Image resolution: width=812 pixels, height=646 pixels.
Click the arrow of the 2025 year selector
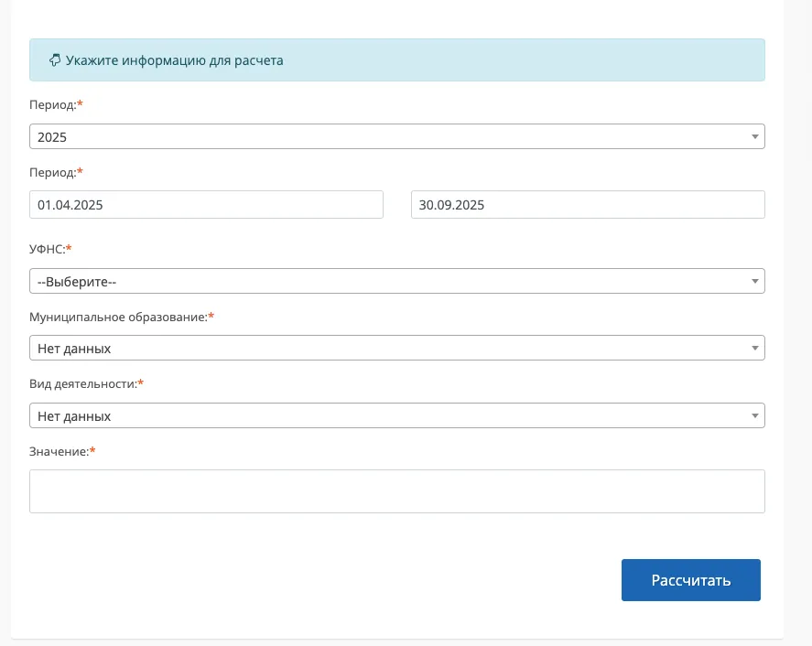(x=754, y=136)
